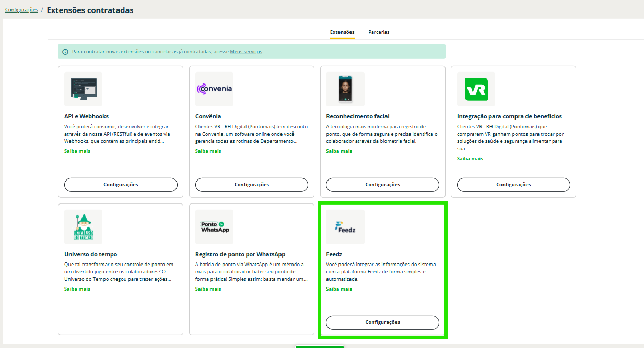Open Configurações for Convênia
Viewport: 644px width, 348px height.
(x=252, y=185)
